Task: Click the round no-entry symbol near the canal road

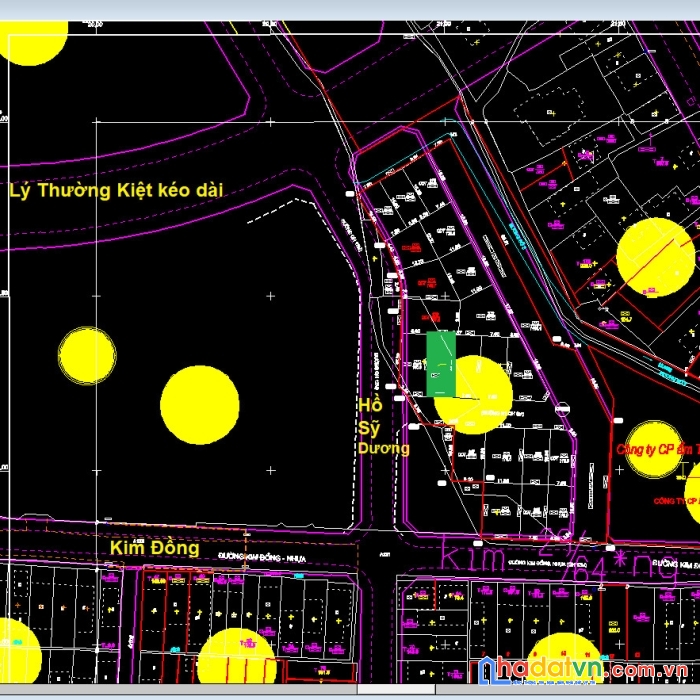Action: click(562, 409)
